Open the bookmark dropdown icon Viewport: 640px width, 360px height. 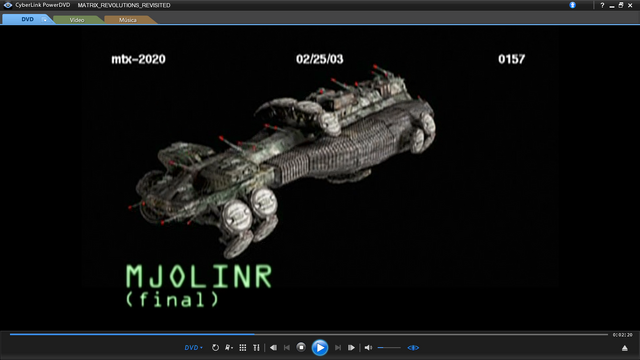click(229, 348)
